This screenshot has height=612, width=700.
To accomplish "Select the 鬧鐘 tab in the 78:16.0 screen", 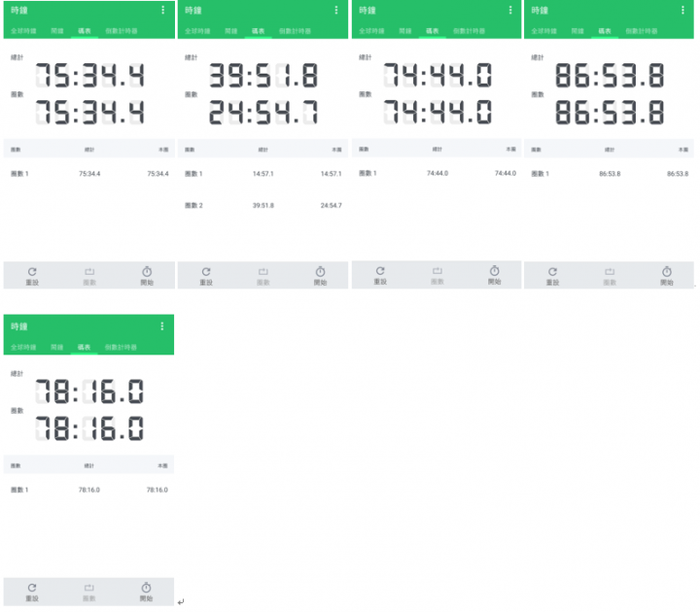I will pos(57,348).
